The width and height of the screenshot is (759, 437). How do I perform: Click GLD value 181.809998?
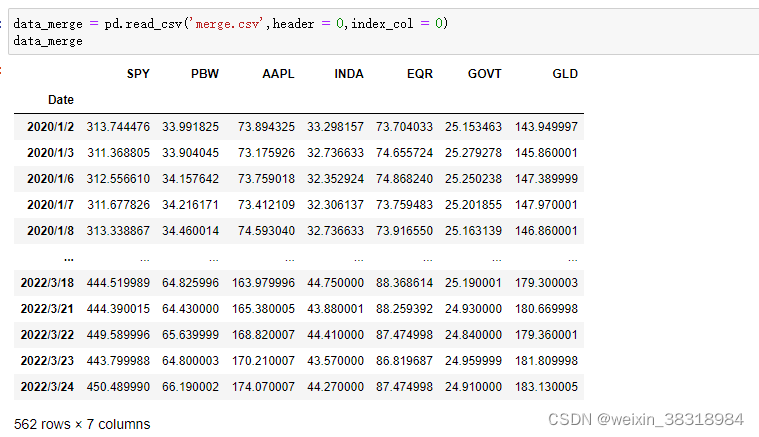[546, 361]
